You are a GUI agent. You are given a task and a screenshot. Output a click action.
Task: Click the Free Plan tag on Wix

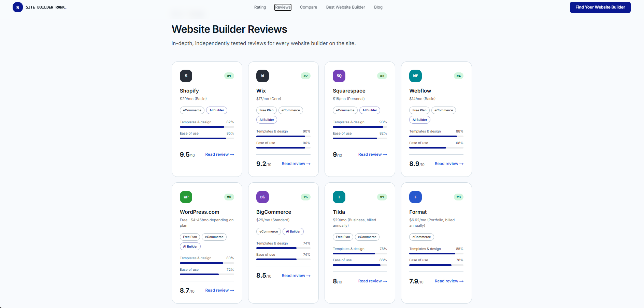[x=266, y=110]
